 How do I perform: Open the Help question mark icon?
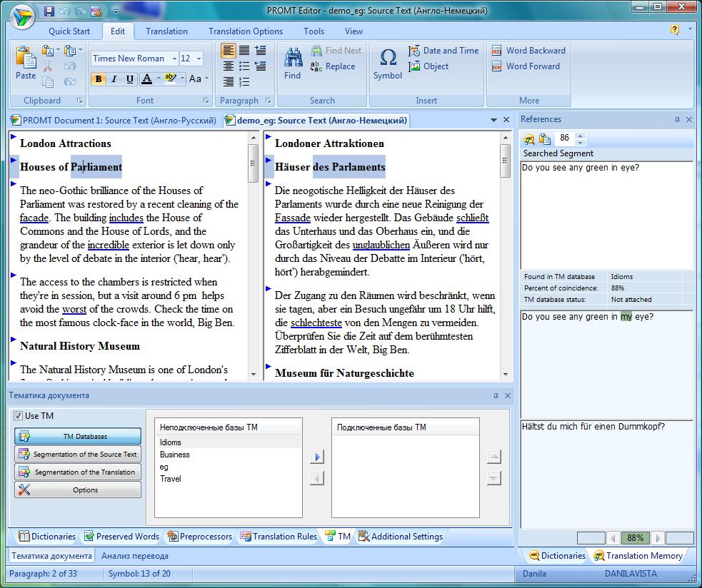pos(674,29)
